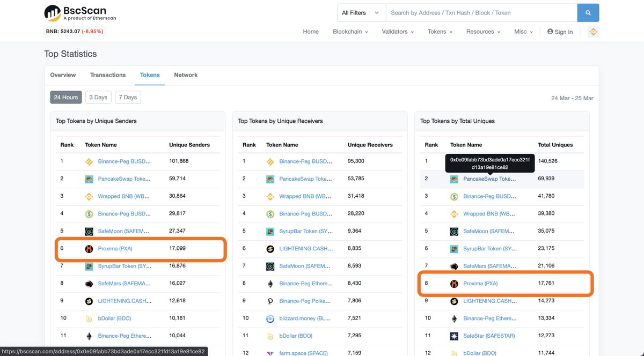Click the 17,099 unique senders value

click(x=177, y=249)
